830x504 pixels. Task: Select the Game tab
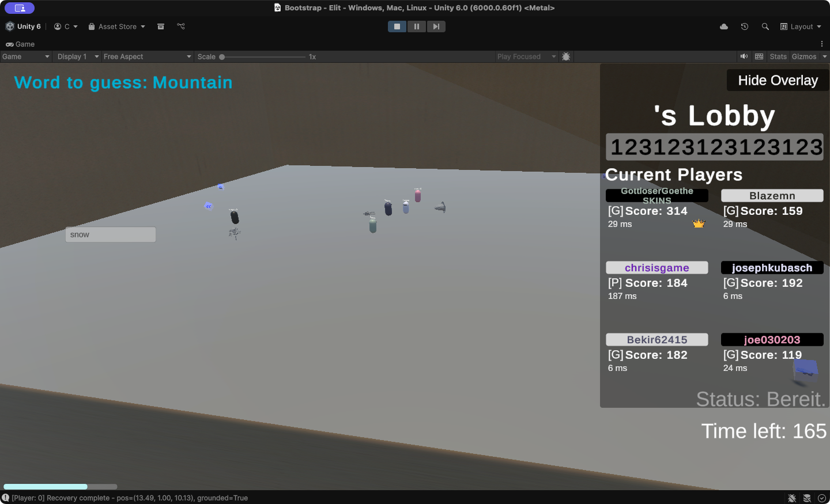pyautogui.click(x=20, y=44)
